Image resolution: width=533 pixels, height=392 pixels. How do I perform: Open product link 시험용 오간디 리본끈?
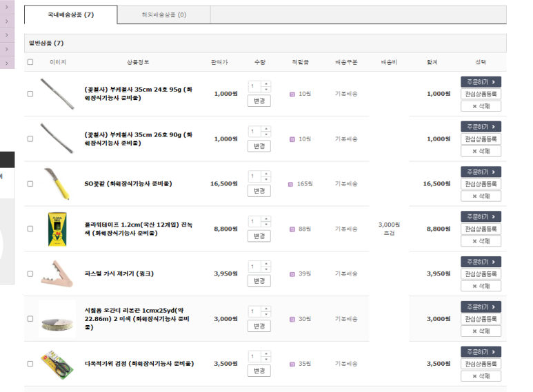137,318
